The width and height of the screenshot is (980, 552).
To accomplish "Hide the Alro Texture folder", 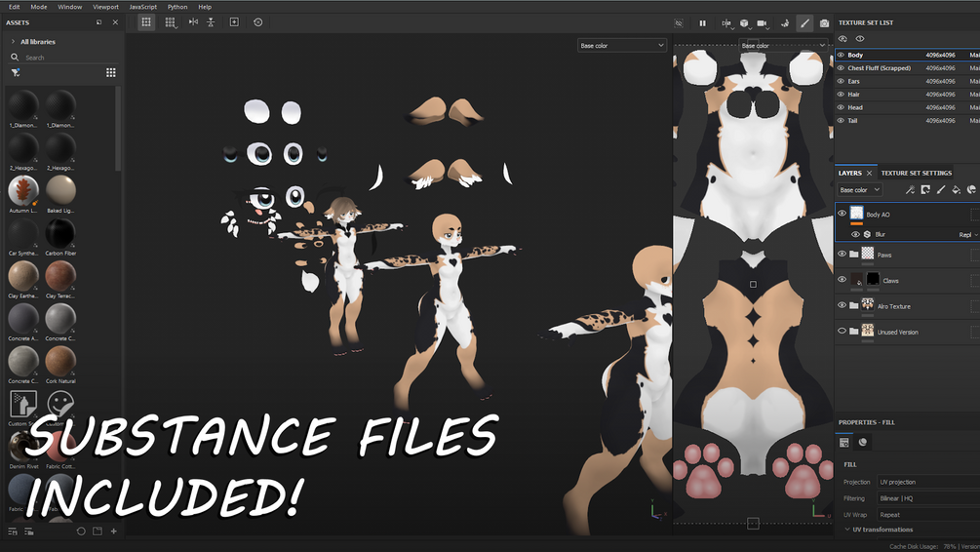I will pos(842,305).
